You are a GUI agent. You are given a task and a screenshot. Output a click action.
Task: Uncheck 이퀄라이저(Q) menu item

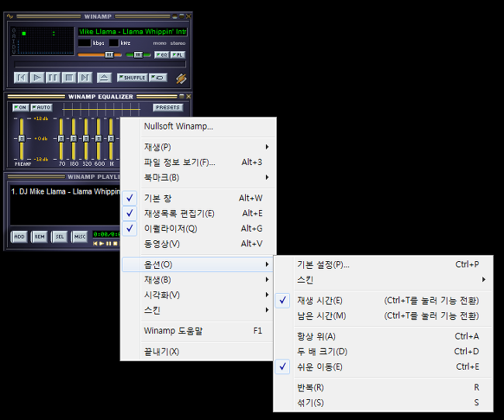click(x=198, y=229)
